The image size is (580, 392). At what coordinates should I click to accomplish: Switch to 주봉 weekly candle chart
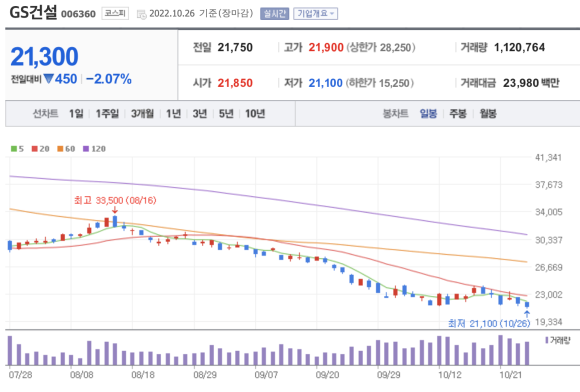click(458, 114)
